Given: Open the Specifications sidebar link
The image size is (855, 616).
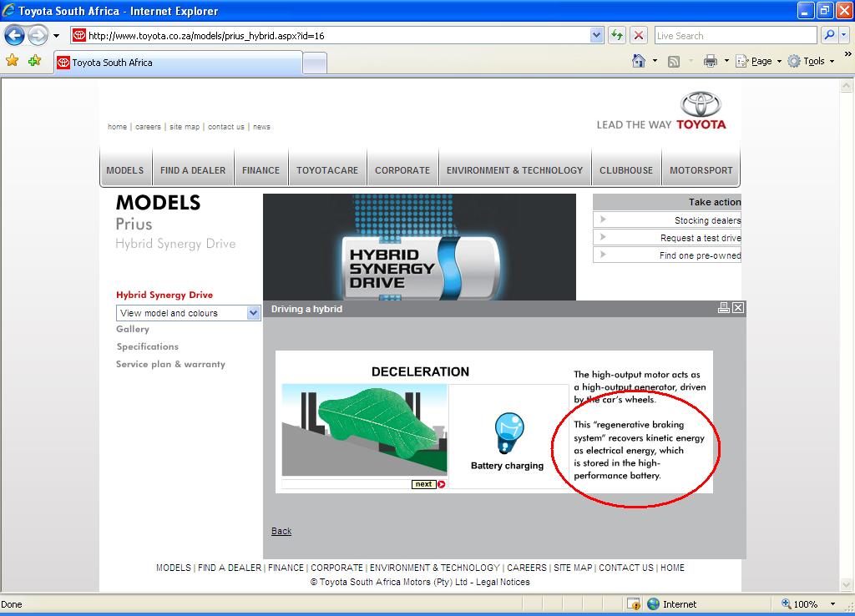Looking at the screenshot, I should 147,346.
